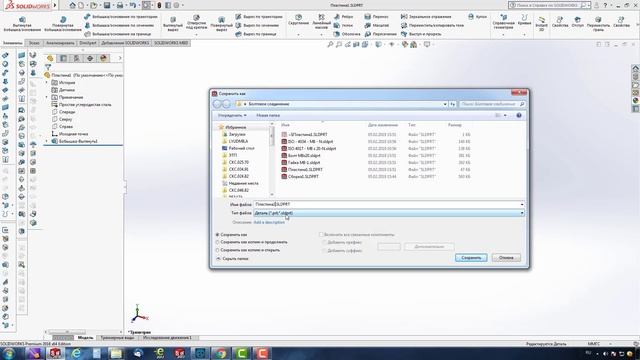Click the dialog Back navigation button
The width and height of the screenshot is (640, 360).
217,104
